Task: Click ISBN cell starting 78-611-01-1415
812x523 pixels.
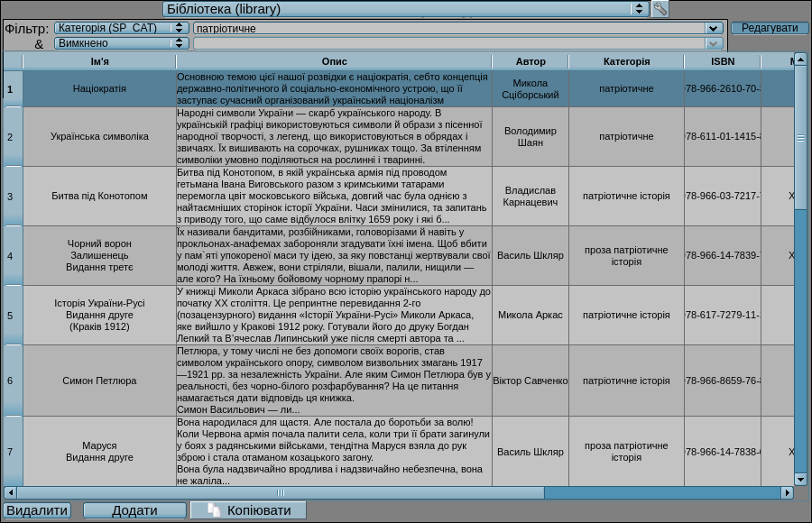Action: [x=723, y=137]
